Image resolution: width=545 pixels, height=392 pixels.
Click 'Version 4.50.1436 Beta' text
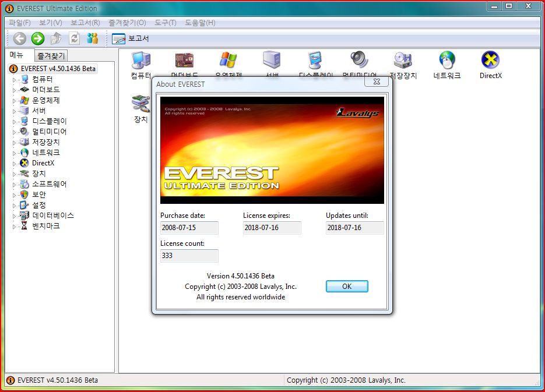click(x=241, y=276)
